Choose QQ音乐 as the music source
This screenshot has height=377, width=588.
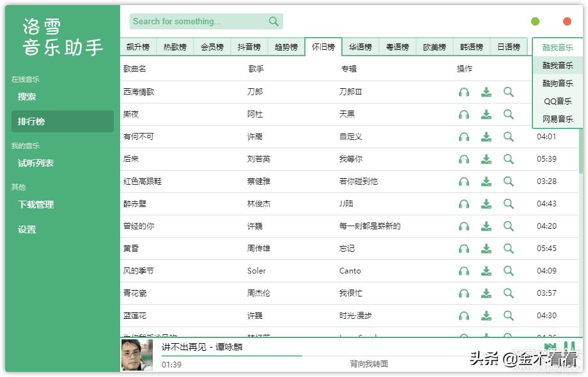[557, 101]
